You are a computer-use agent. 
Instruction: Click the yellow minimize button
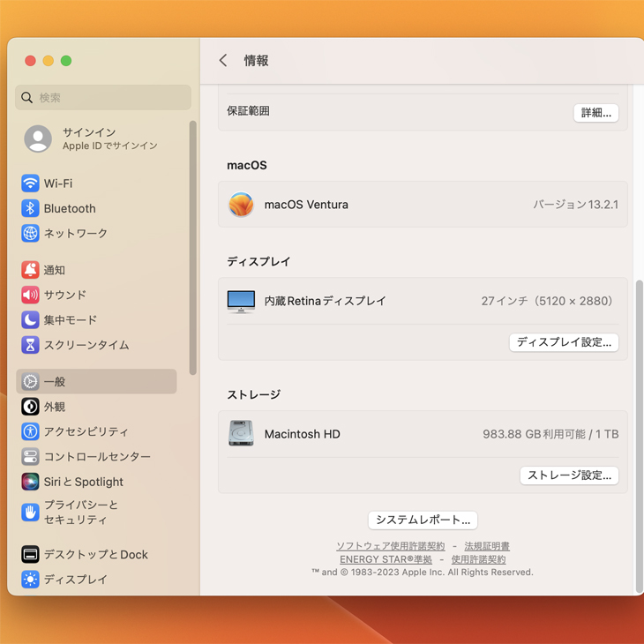[49, 61]
